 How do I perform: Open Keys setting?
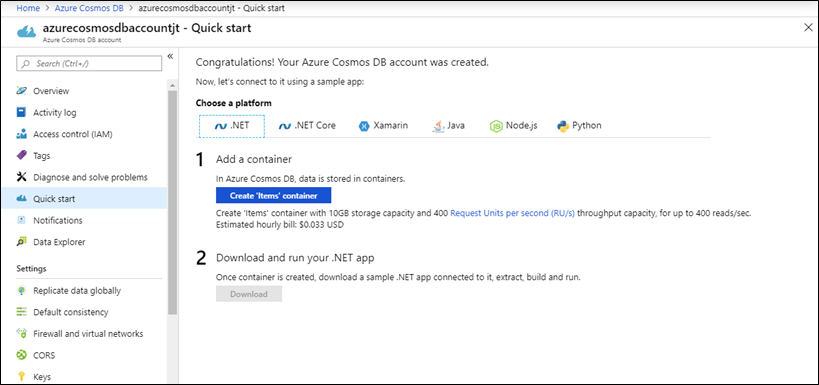tap(84, 376)
